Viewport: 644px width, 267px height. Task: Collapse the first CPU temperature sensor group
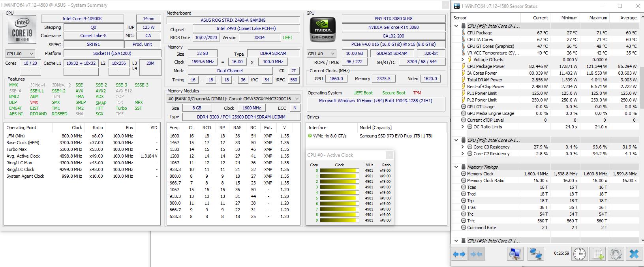coord(456,26)
